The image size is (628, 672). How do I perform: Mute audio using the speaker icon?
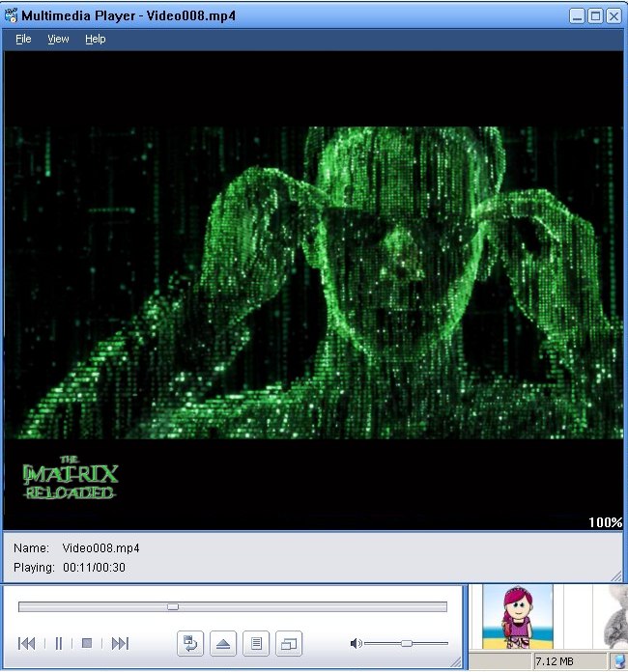pos(356,643)
